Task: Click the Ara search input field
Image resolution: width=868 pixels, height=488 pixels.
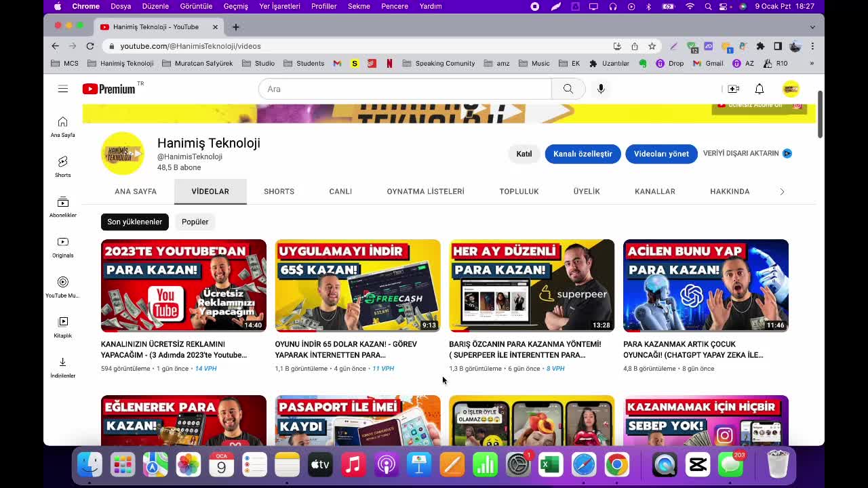Action: (405, 89)
